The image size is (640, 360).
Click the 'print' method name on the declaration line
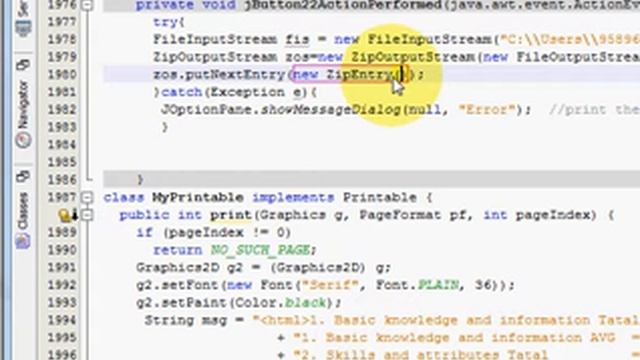231,215
